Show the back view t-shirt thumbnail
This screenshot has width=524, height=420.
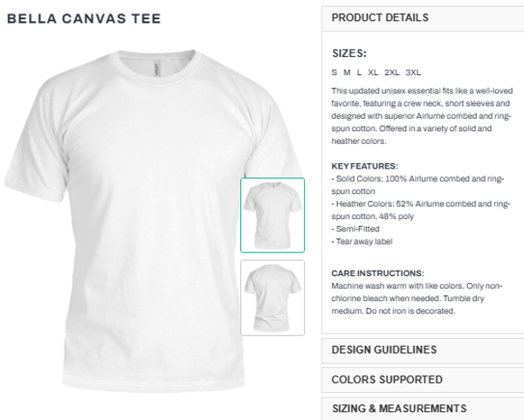coord(272,297)
